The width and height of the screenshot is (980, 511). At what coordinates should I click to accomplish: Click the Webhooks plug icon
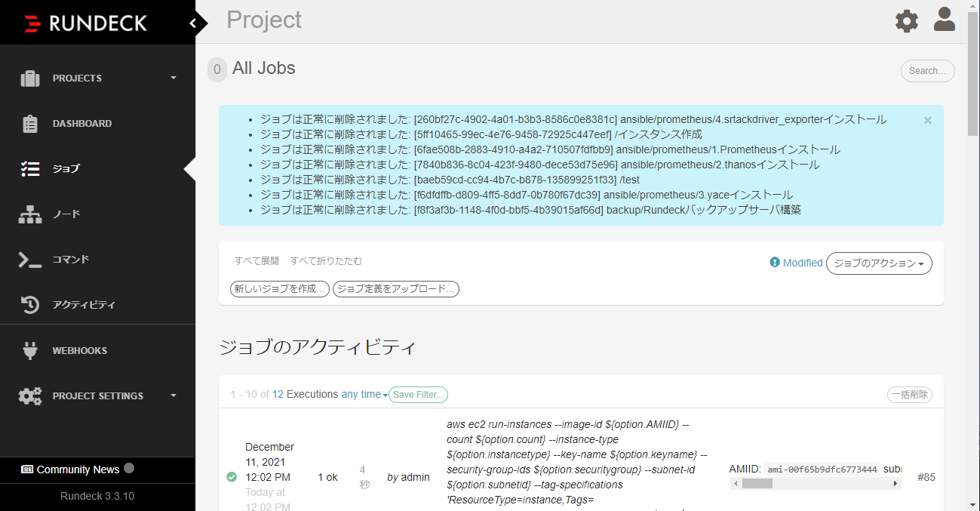click(x=30, y=350)
